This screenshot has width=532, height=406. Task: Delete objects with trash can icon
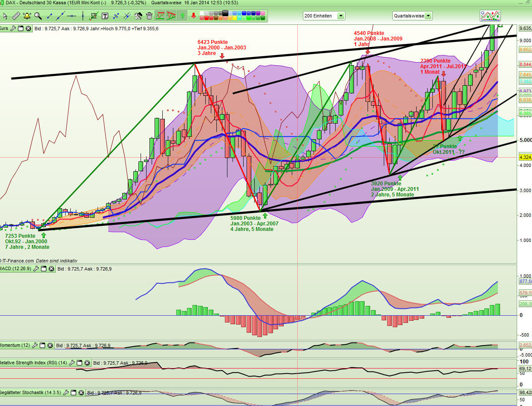pos(149,16)
